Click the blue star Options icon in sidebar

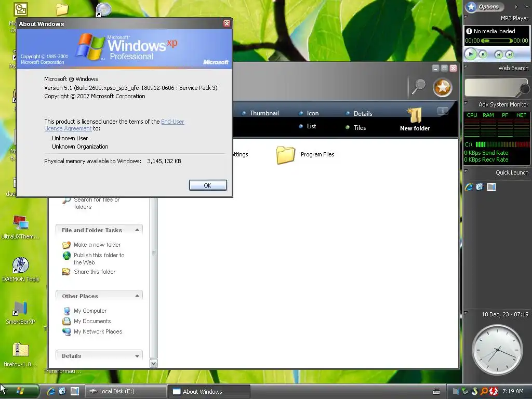tap(471, 6)
